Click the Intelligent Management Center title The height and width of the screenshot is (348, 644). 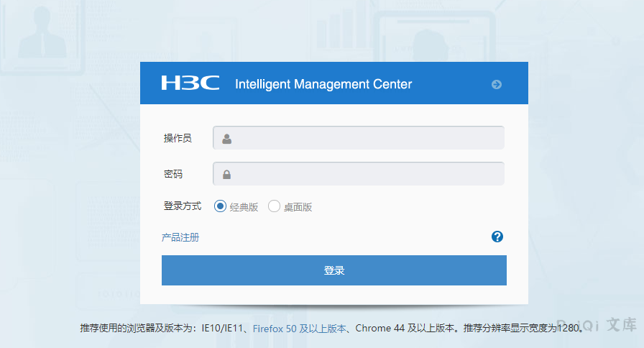[x=323, y=84]
